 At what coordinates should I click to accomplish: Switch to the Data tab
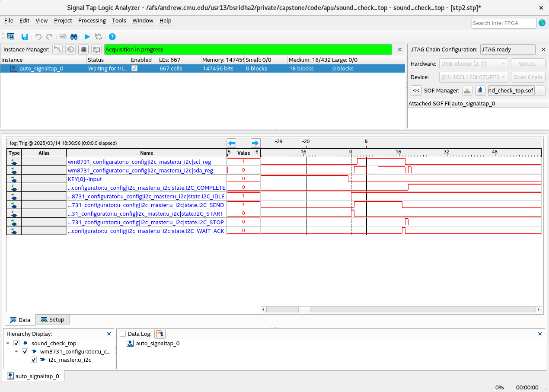20,320
